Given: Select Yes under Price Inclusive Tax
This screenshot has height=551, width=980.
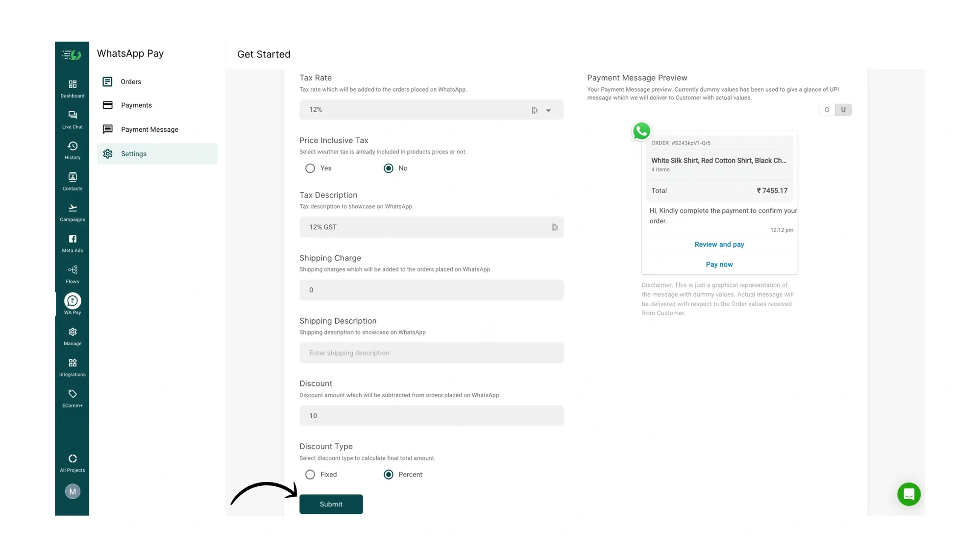Looking at the screenshot, I should pos(310,168).
